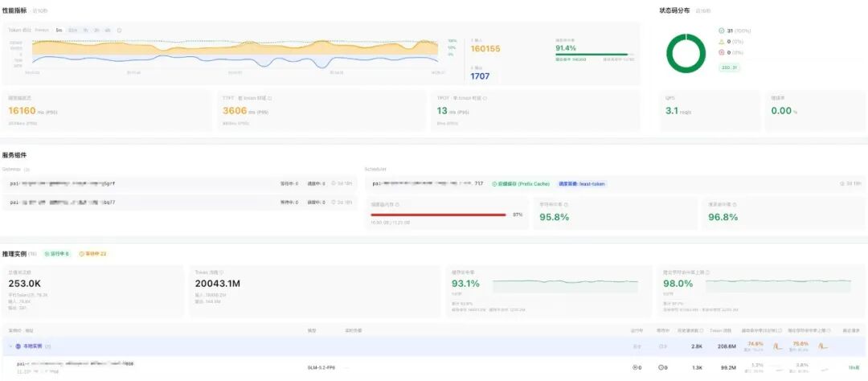Collapse the local instances group row
This screenshot has width=868, height=381.
(x=10, y=346)
